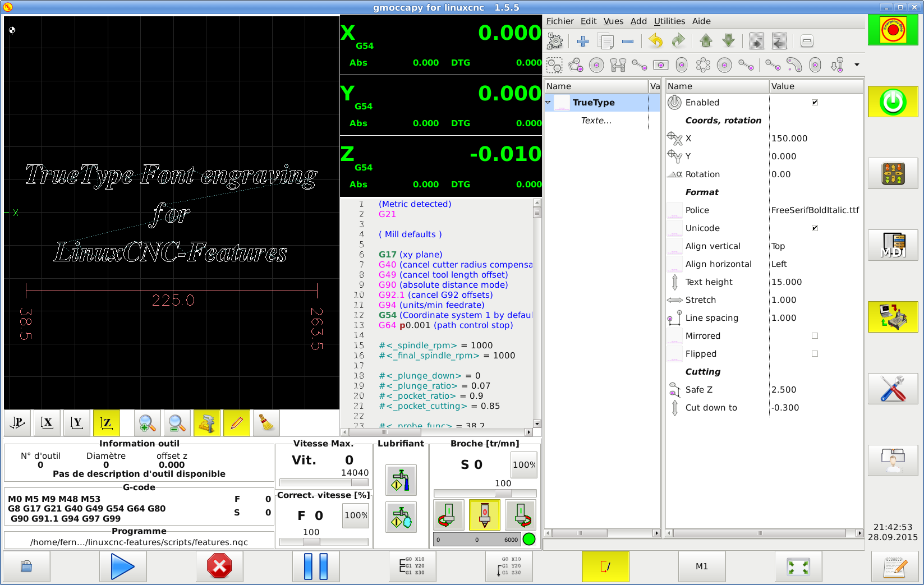Switch to MDI mode

click(893, 245)
